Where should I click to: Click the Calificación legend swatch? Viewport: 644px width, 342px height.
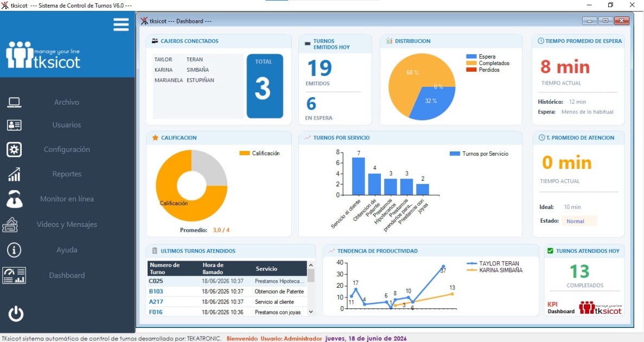(245, 153)
